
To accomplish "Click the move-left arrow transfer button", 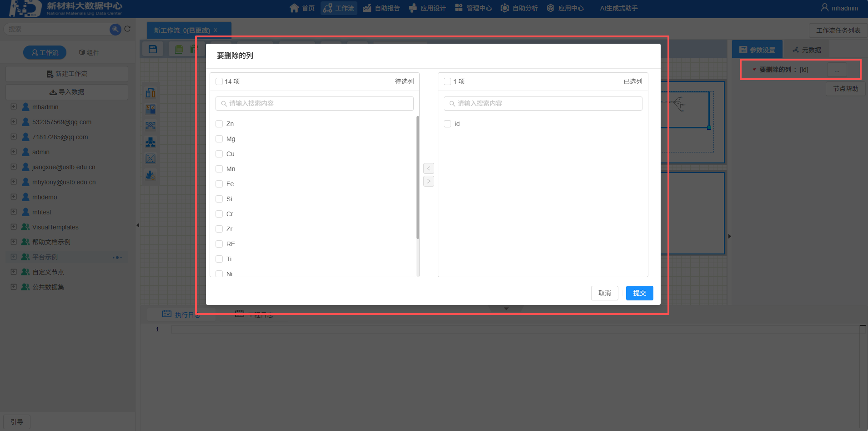I will 428,168.
